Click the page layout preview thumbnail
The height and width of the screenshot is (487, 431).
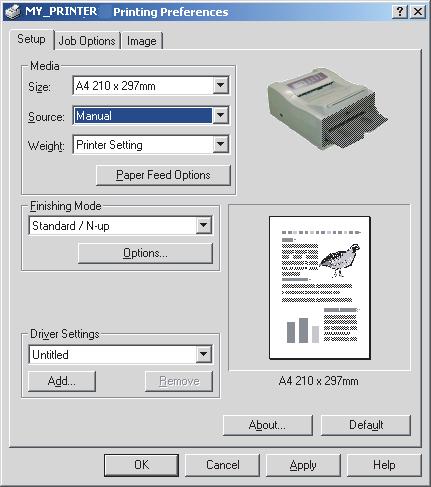click(x=320, y=287)
